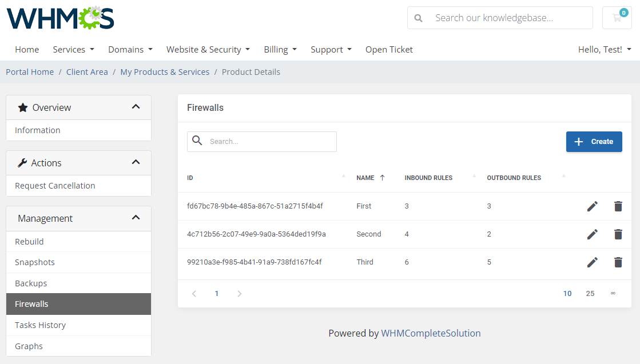Edit the First firewall using pencil icon

593,206
